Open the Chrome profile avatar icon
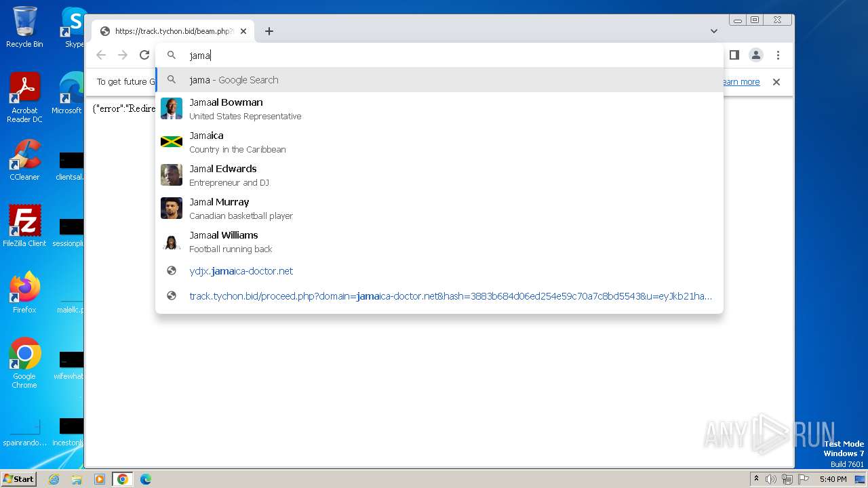Screen dimensions: 868x488 (756, 55)
